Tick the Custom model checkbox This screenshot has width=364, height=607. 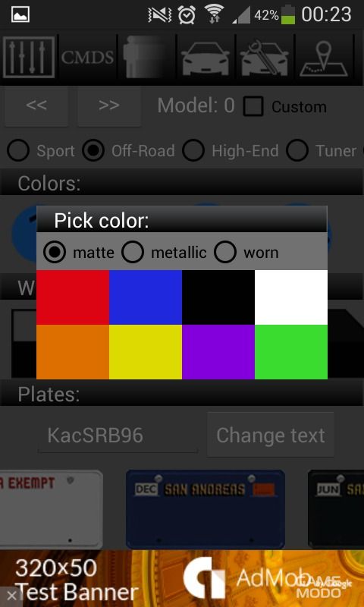pyautogui.click(x=253, y=106)
